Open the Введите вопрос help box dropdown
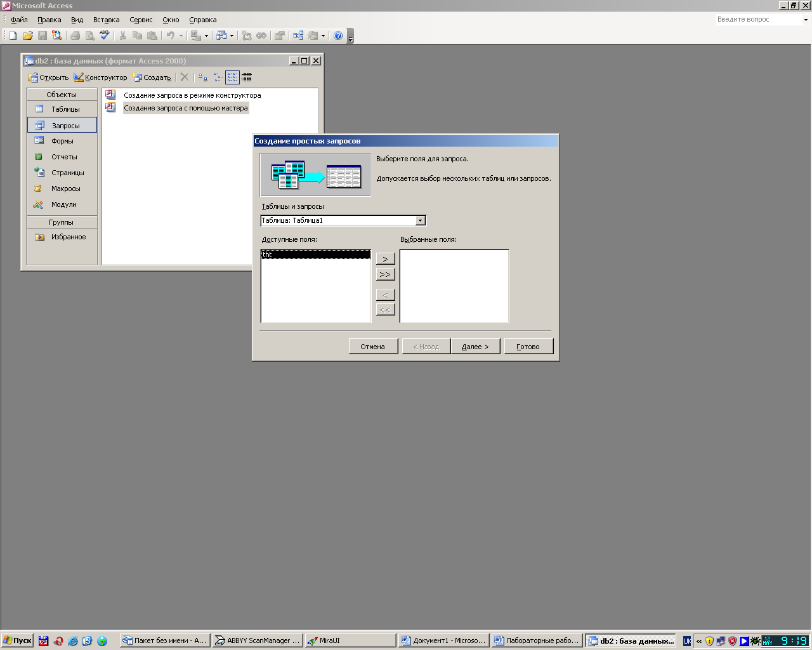Viewport: 812px width, 650px height. point(806,20)
